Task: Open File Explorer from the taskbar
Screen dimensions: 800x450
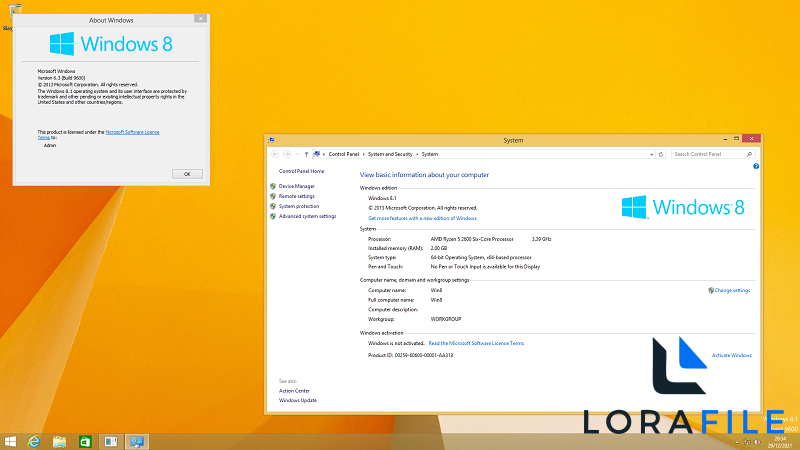Action: click(x=59, y=441)
